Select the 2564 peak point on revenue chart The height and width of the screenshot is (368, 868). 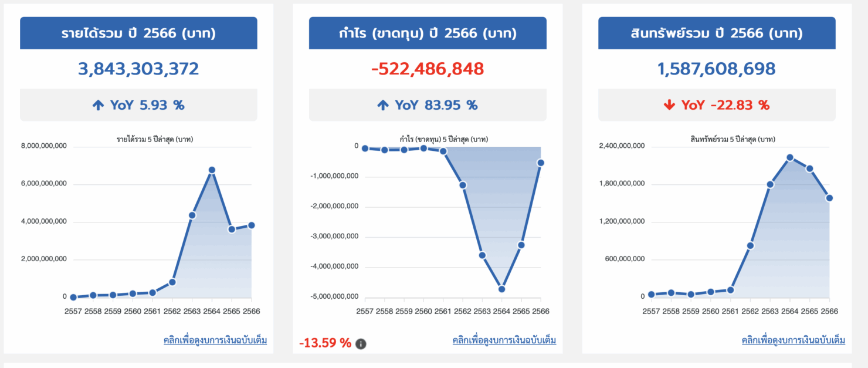coord(212,170)
